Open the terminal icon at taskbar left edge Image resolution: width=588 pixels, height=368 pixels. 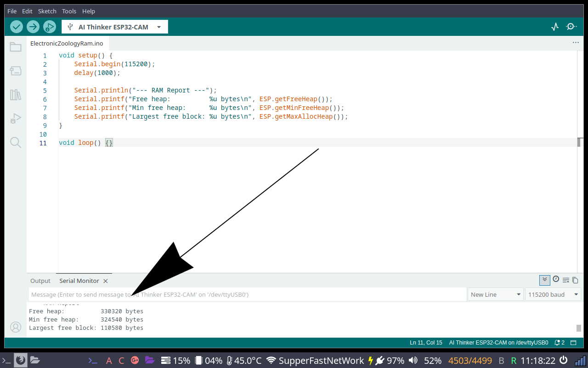(6, 361)
